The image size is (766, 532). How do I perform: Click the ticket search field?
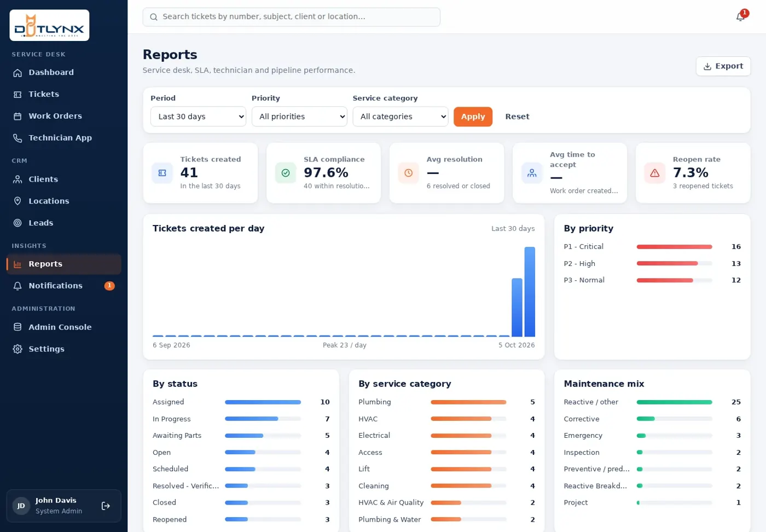(291, 17)
